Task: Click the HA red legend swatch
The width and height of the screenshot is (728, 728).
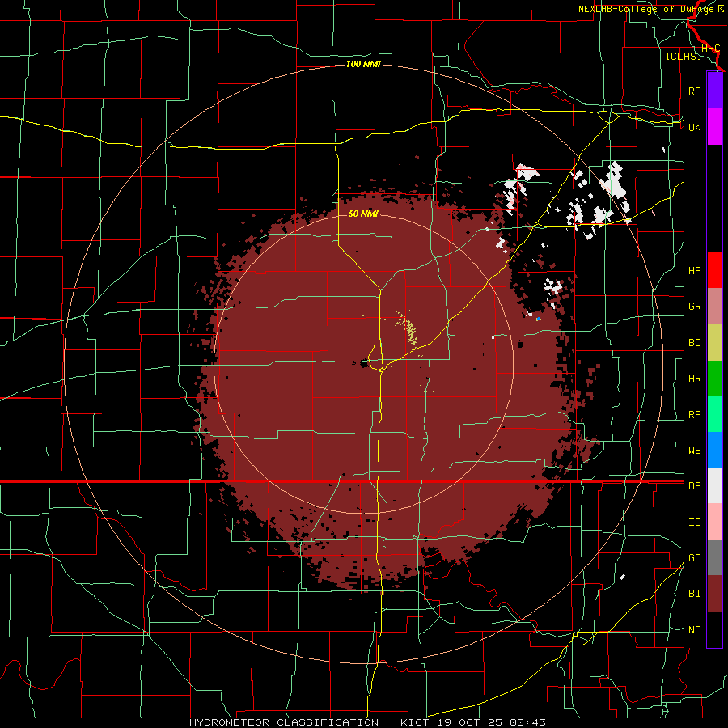Action: pos(714,270)
